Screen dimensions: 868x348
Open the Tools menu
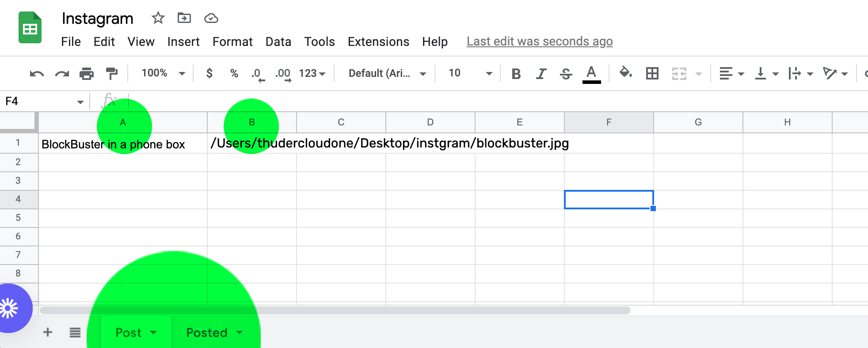320,42
